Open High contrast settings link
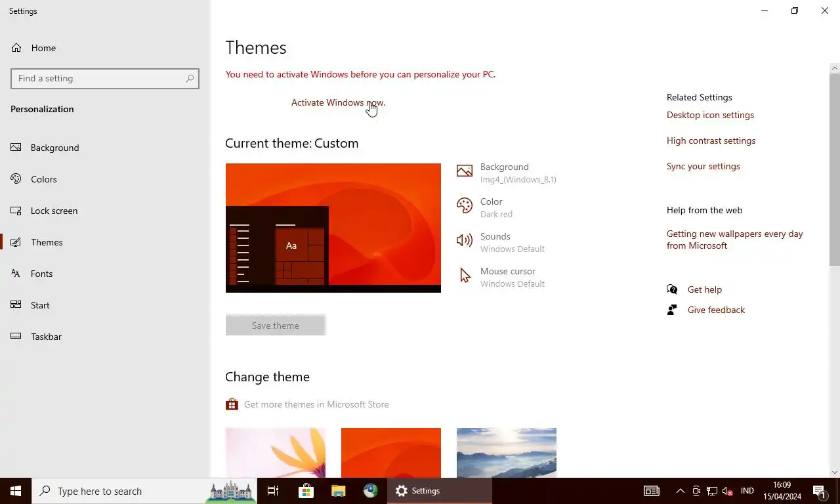 pos(711,140)
